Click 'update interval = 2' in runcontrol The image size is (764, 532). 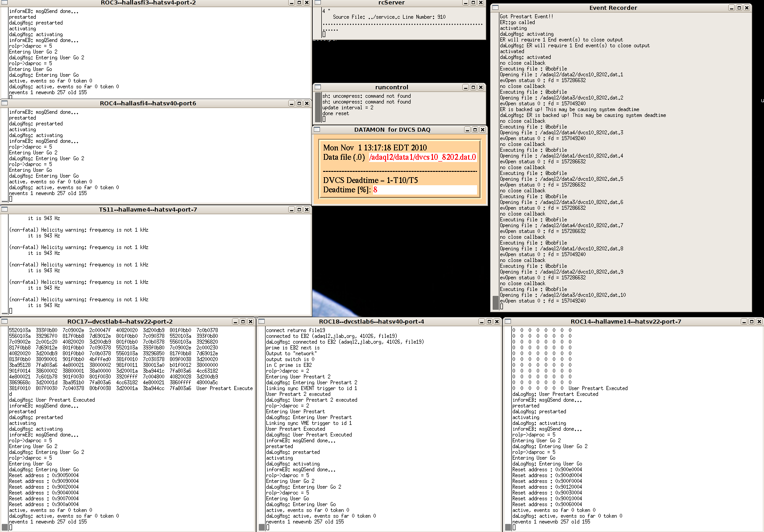click(x=348, y=108)
